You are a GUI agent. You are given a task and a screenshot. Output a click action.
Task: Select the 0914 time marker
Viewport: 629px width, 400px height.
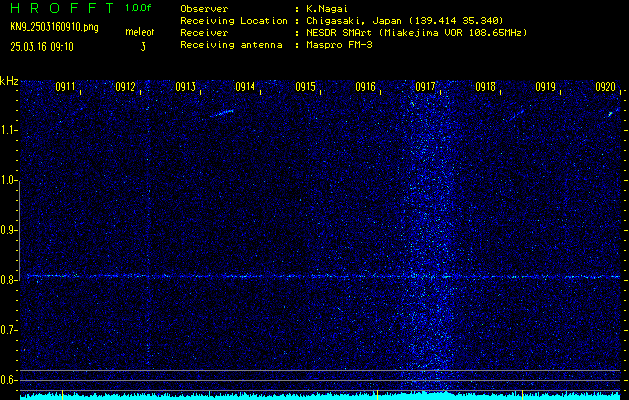click(246, 87)
